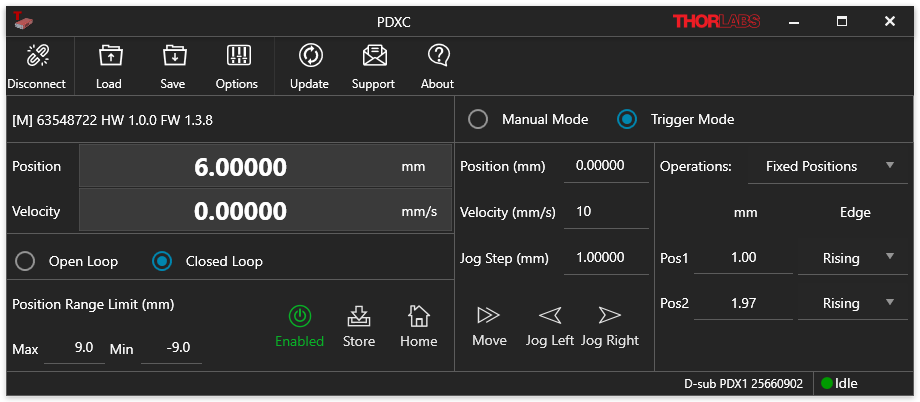This screenshot has width=920, height=402.
Task: Open the Support envelope icon
Action: [373, 56]
